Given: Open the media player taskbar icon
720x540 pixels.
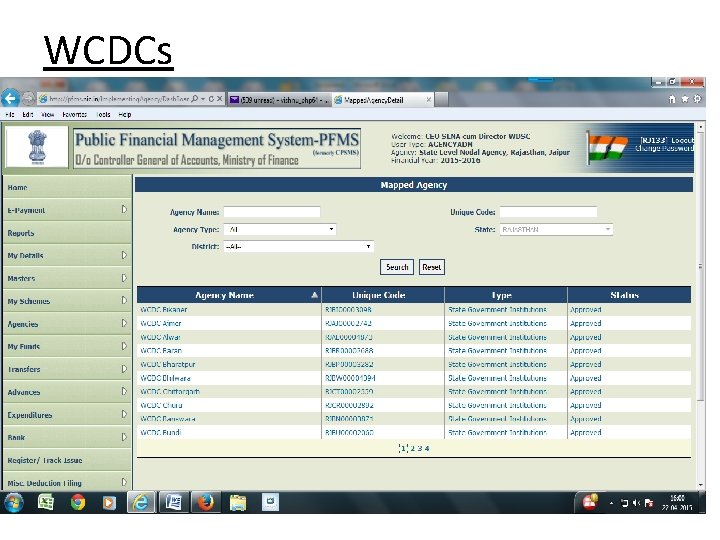Looking at the screenshot, I should tap(109, 503).
